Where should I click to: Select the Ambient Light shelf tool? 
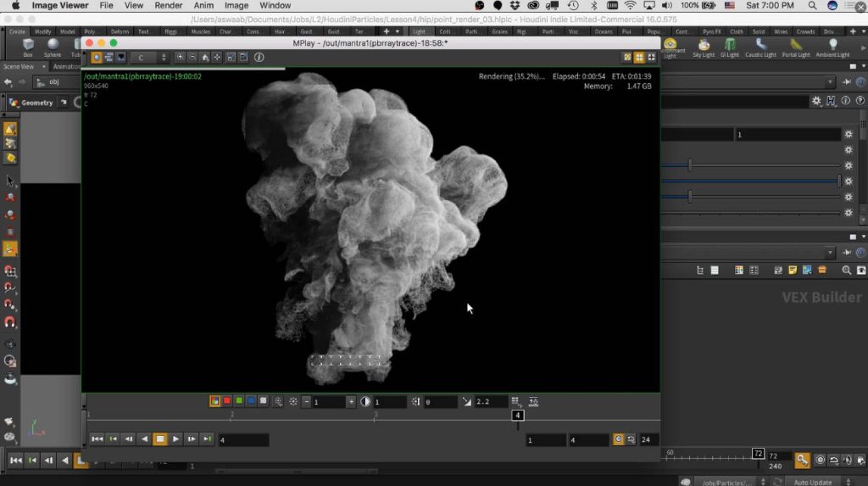(x=832, y=47)
